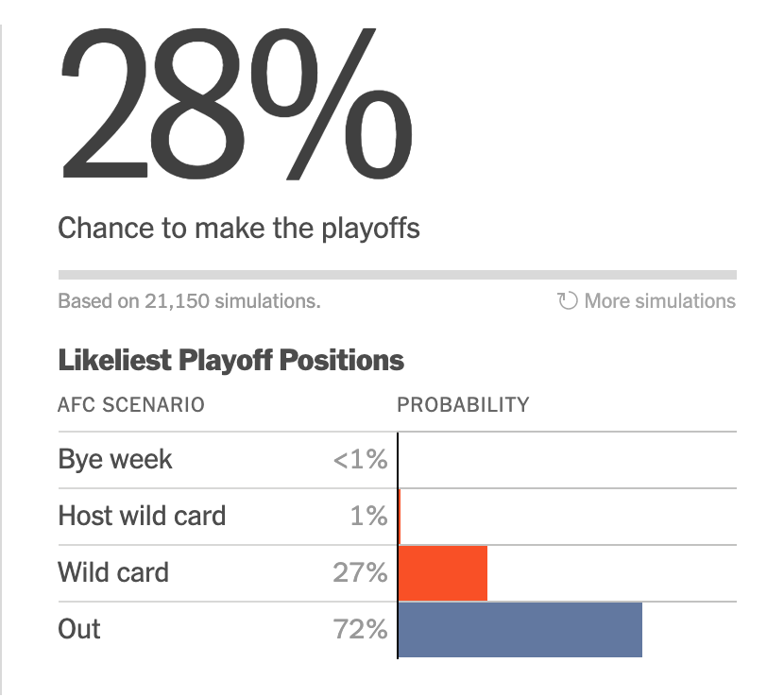This screenshot has height=697, width=784.
Task: Select the Host wild card row label
Action: (142, 516)
